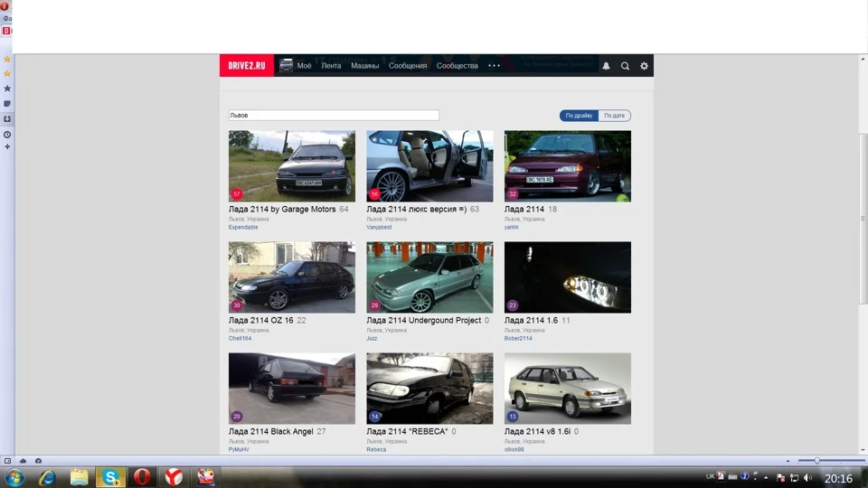Click the scrollbar down arrow at page bottom

(x=863, y=450)
